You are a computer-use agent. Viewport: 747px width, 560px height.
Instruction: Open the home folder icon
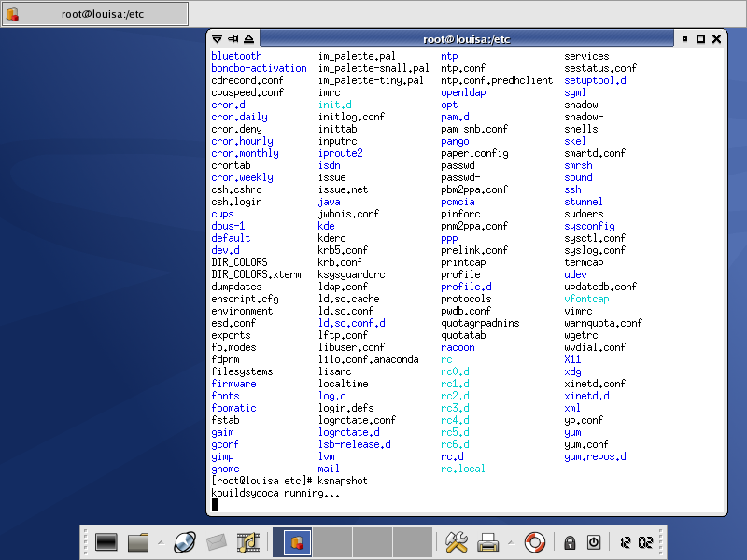pos(138,541)
